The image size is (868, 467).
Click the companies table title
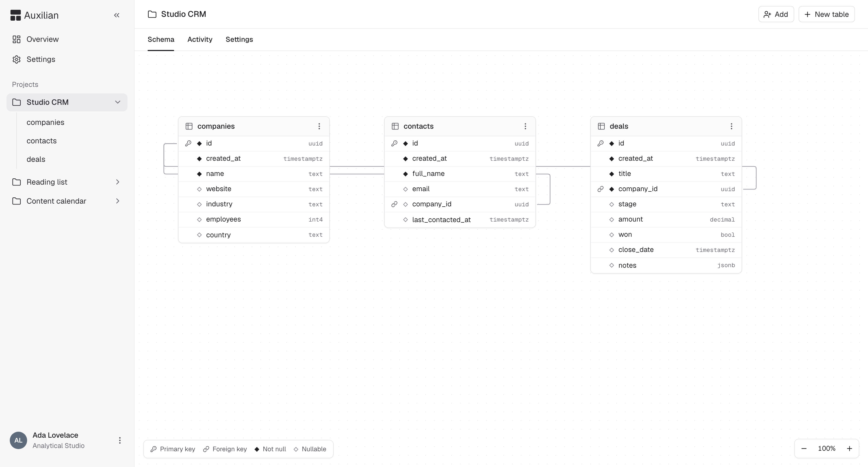point(216,126)
